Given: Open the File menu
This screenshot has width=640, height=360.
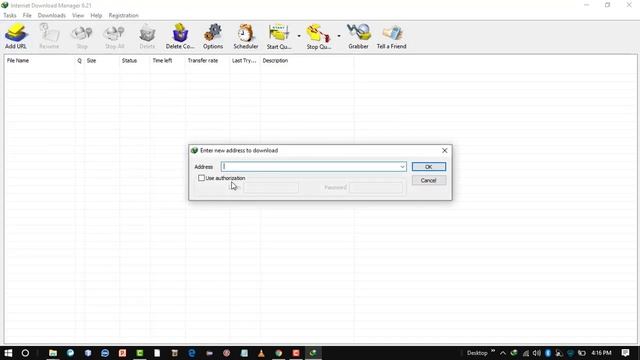Looking at the screenshot, I should (27, 16).
